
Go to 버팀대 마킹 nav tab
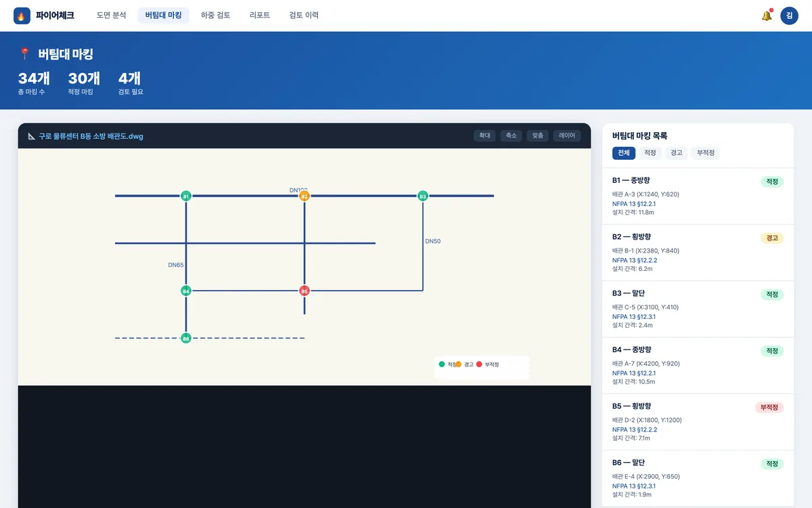(163, 16)
